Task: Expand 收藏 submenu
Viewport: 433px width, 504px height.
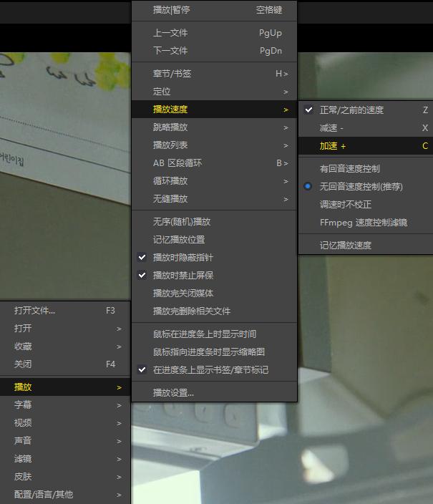Action: tap(65, 346)
